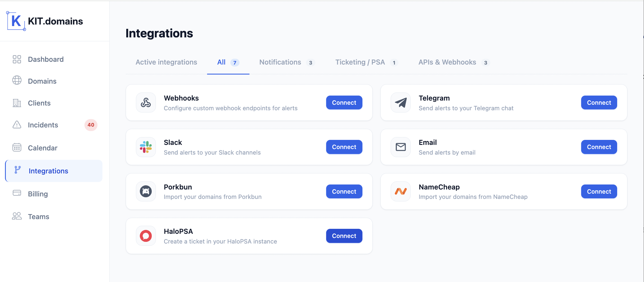Screen dimensions: 644x282
Task: Open Dashboard from the sidebar
Action: tap(46, 59)
